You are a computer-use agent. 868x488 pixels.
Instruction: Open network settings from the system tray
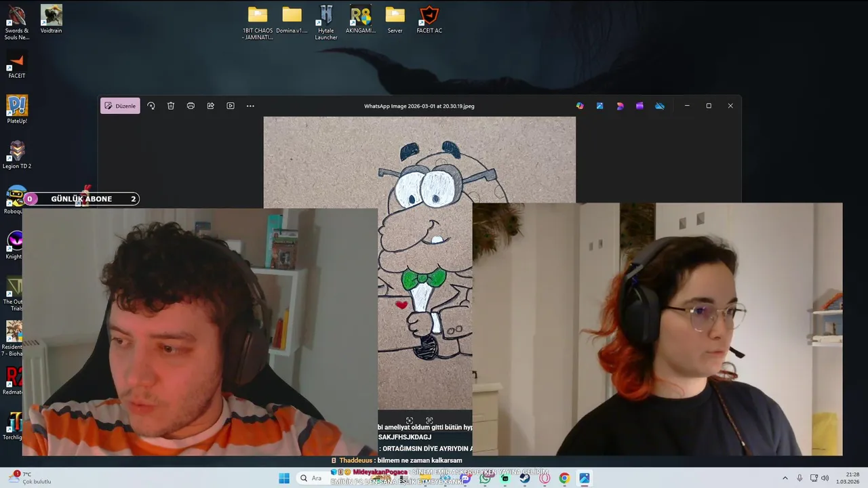tap(814, 478)
